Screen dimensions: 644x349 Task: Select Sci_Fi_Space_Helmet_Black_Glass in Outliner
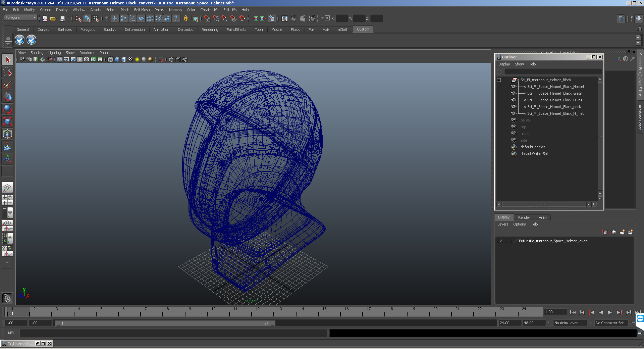point(554,94)
